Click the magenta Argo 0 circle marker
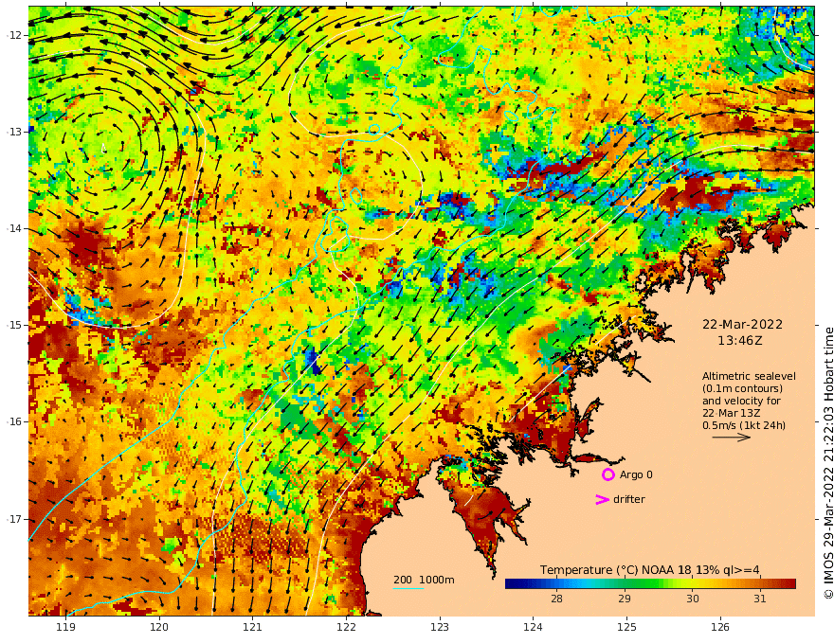The width and height of the screenshot is (834, 644). click(607, 474)
